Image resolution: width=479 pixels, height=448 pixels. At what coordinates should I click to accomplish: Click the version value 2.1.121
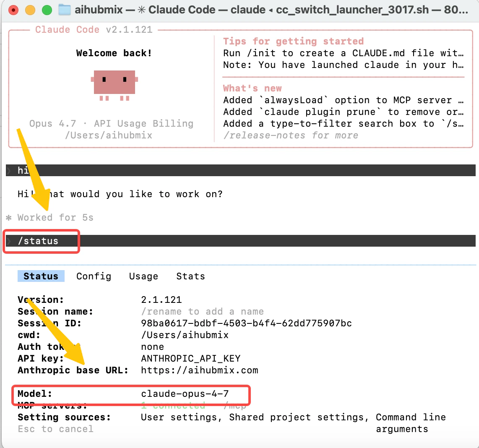pyautogui.click(x=161, y=300)
